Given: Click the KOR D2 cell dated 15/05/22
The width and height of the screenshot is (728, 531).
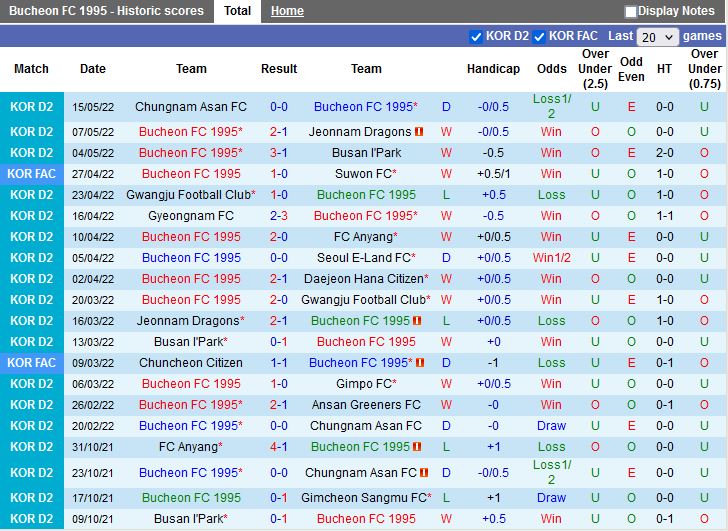Looking at the screenshot, I should click(x=32, y=107).
